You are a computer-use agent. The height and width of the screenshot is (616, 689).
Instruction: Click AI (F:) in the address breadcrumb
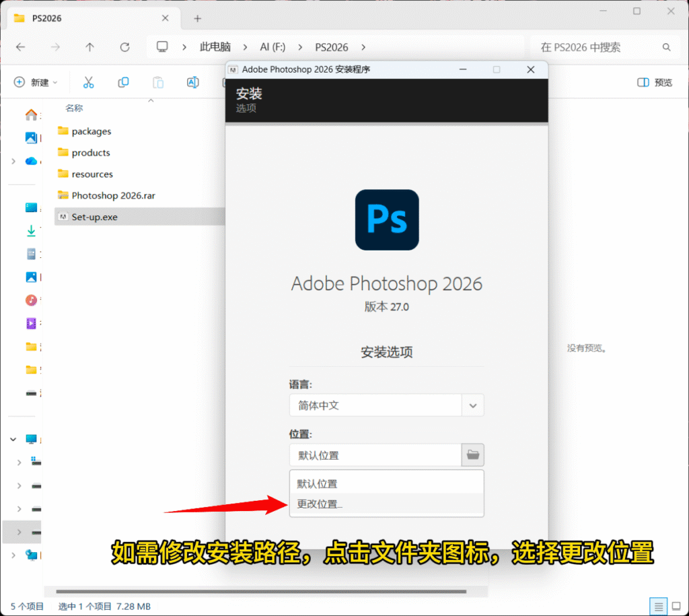[273, 47]
